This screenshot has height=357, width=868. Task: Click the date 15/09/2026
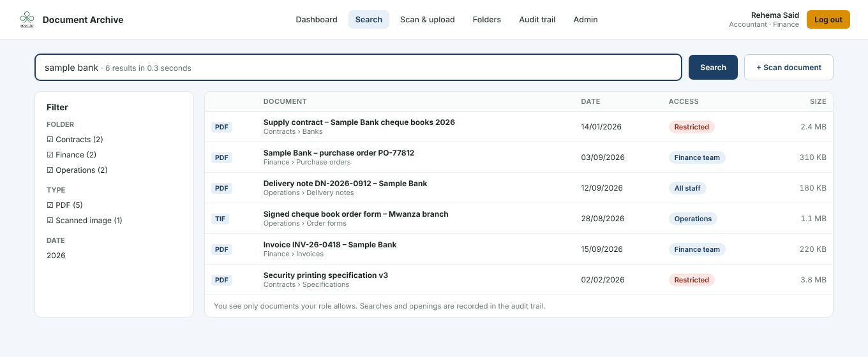click(x=601, y=249)
